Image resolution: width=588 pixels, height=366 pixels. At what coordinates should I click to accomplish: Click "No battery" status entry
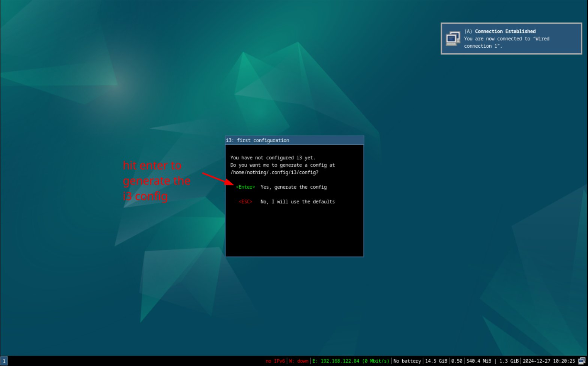407,361
